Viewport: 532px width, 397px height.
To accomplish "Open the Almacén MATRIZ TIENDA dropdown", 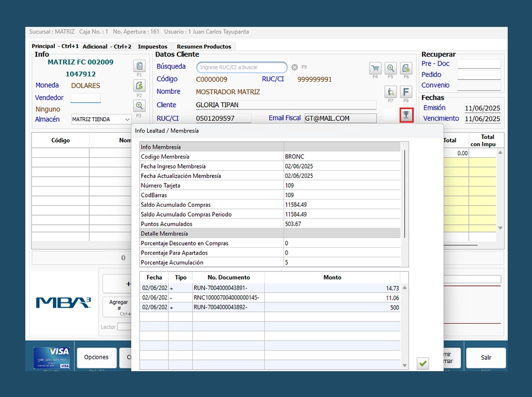I will [x=101, y=119].
